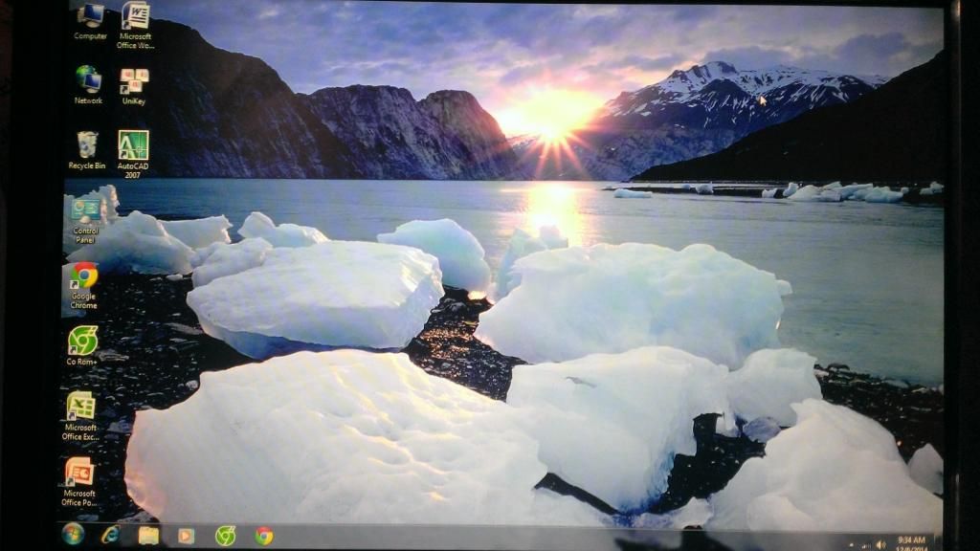Open Google Chrome from the taskbar
Image resolution: width=980 pixels, height=551 pixels.
263,536
